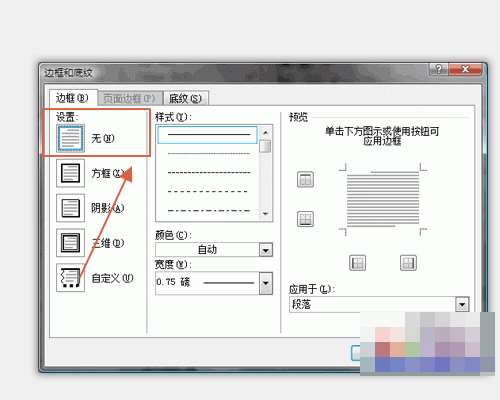Choose the 自定义 custom border setting icon
Viewport: 500px width, 400px height.
(70, 278)
